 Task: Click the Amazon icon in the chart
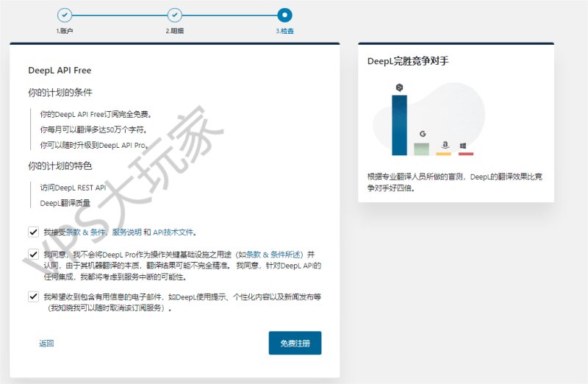[445, 144]
